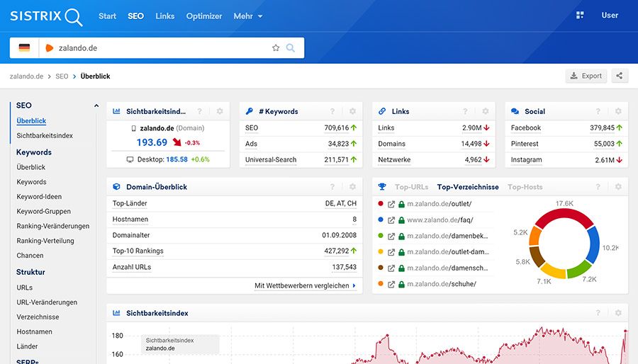Open Keyword-Ideen in the sidebar
Viewport: 638px width, 364px height.
39,197
